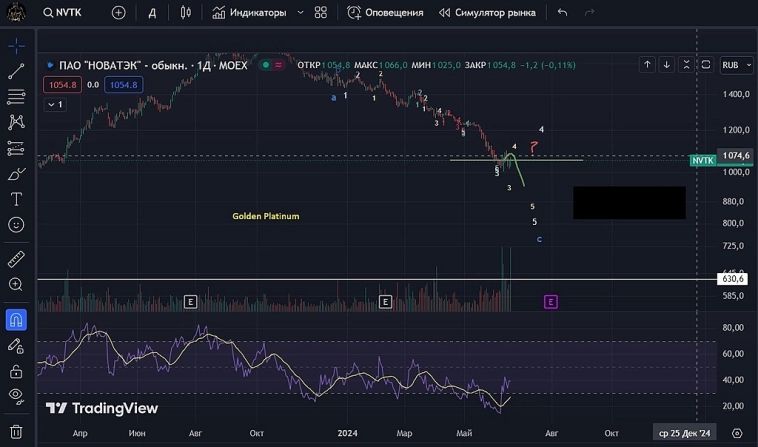
Task: Click the purple E earnings marker
Action: tap(550, 301)
